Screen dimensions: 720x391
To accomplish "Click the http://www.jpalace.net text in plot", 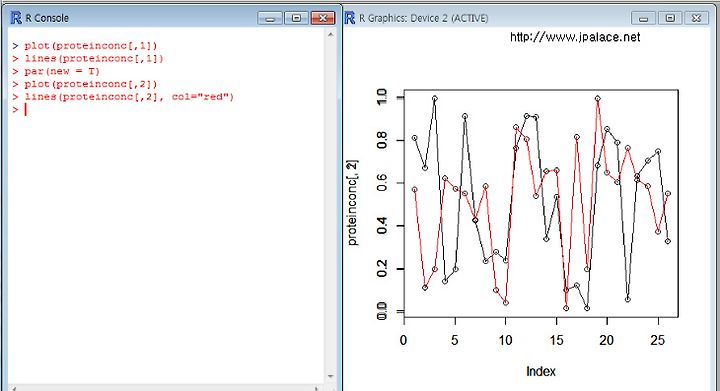I will pyautogui.click(x=575, y=37).
